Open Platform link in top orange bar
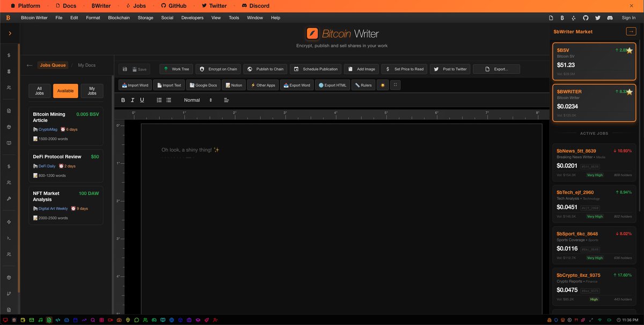Viewport: 644px width, 325px height. (x=25, y=6)
